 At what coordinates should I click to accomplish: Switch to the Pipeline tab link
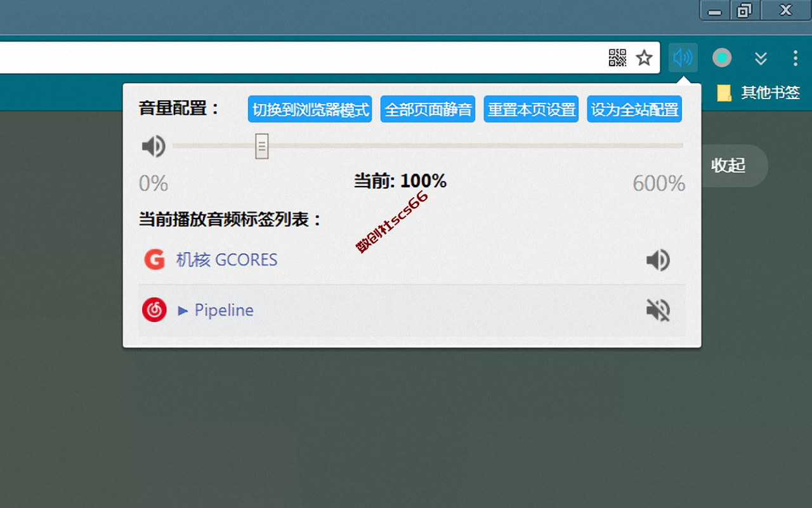pyautogui.click(x=216, y=311)
